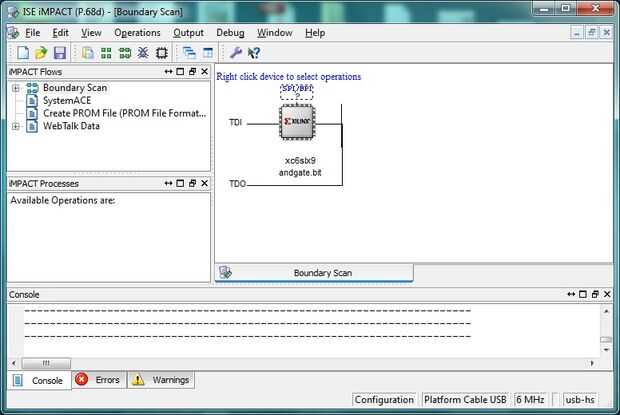Image resolution: width=620 pixels, height=415 pixels.
Task: Close the Console panel
Action: coord(607,294)
